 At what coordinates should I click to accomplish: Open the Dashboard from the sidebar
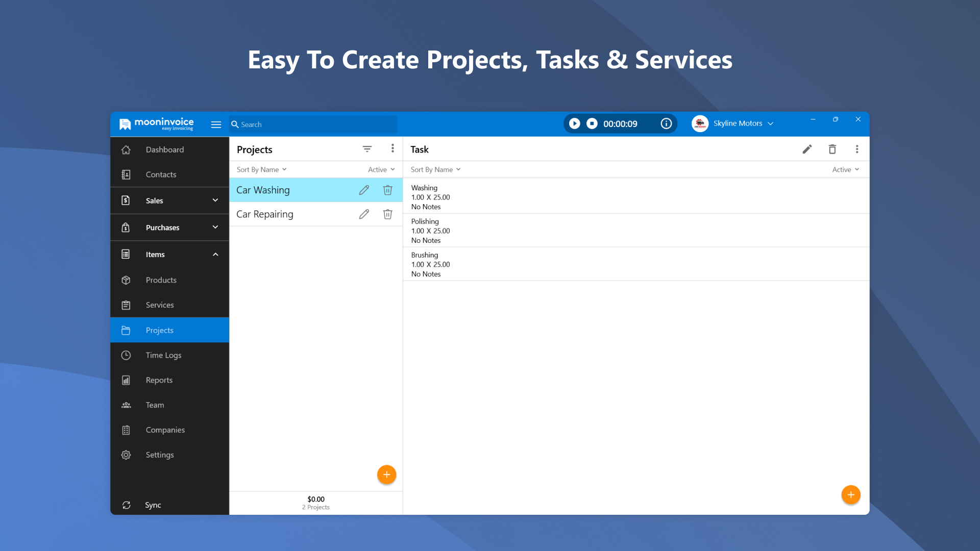click(164, 149)
